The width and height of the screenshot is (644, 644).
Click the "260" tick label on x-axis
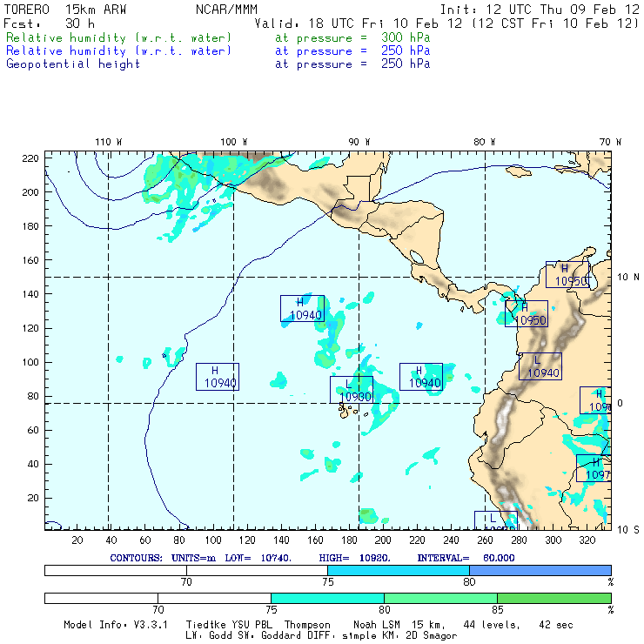[485, 540]
